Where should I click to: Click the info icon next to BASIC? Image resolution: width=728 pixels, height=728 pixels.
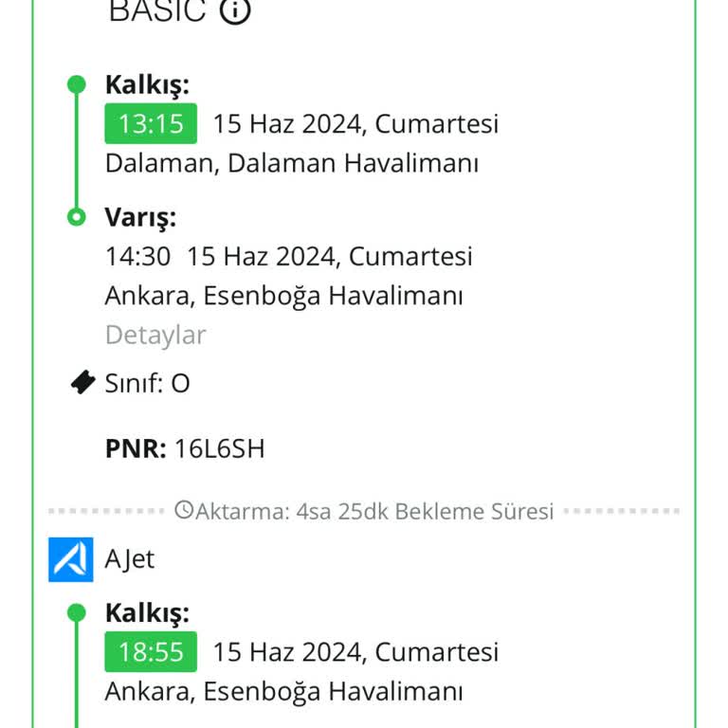235,10
